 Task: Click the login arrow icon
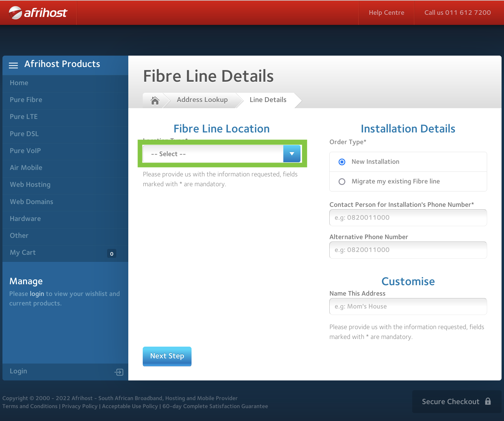(x=119, y=372)
